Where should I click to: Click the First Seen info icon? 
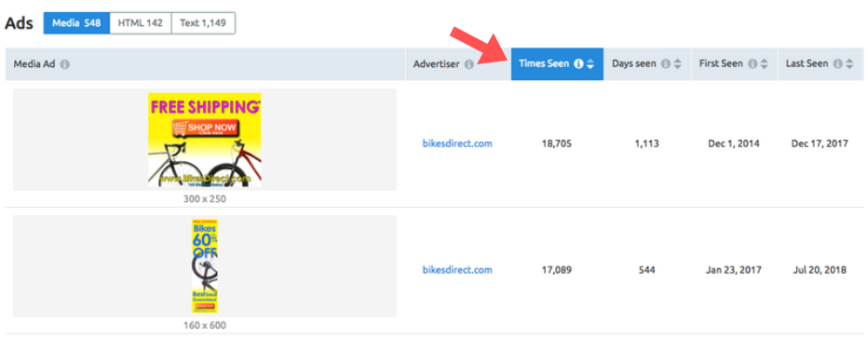coord(753,63)
